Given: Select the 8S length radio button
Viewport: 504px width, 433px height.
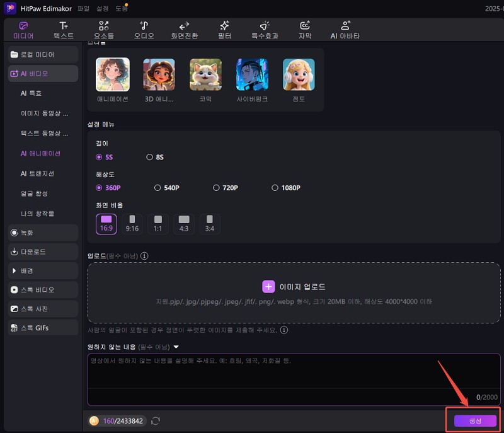Looking at the screenshot, I should [x=149, y=157].
